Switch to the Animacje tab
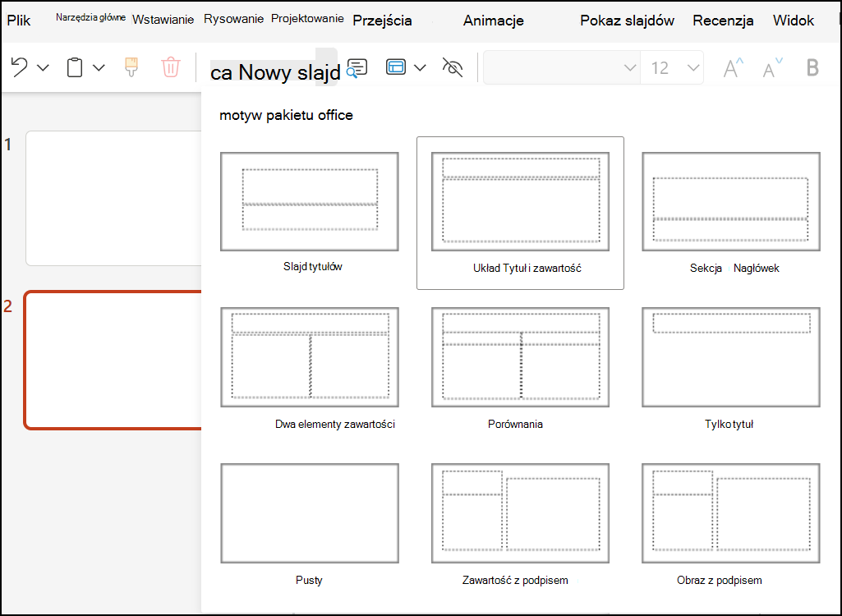The height and width of the screenshot is (616, 842). coord(494,21)
